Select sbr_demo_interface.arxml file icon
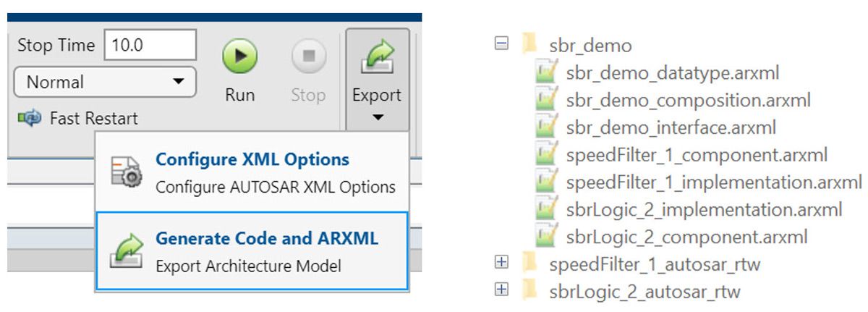The image size is (868, 312). point(546,127)
